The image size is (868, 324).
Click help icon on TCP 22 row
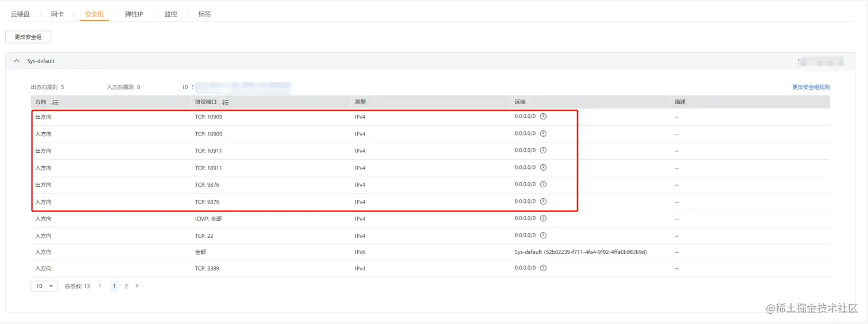(543, 235)
